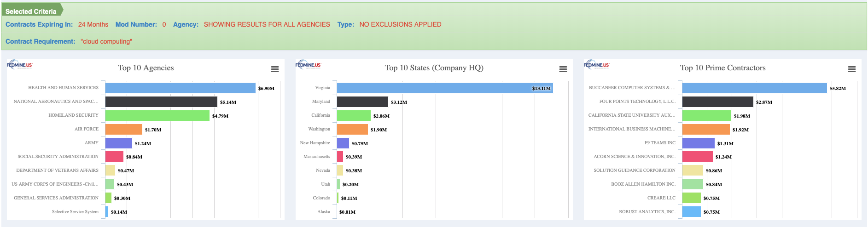Click the Nevada bar
The height and width of the screenshot is (227, 868).
[340, 170]
